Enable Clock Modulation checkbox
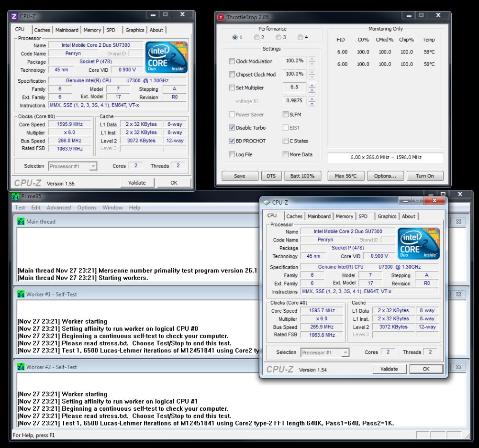479x448 pixels. pos(232,61)
